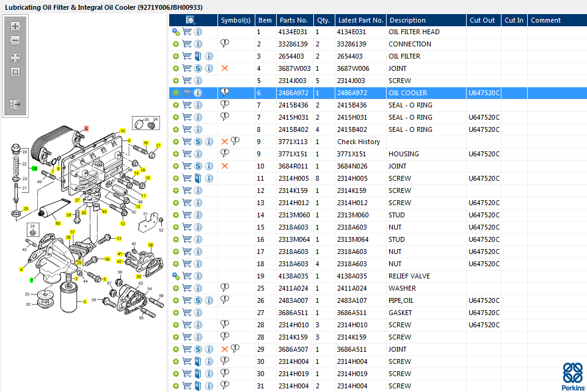Screen dimensions: 587x392
Task: Click S icon for PIPE,OIL 2483A007
Action: click(x=198, y=300)
